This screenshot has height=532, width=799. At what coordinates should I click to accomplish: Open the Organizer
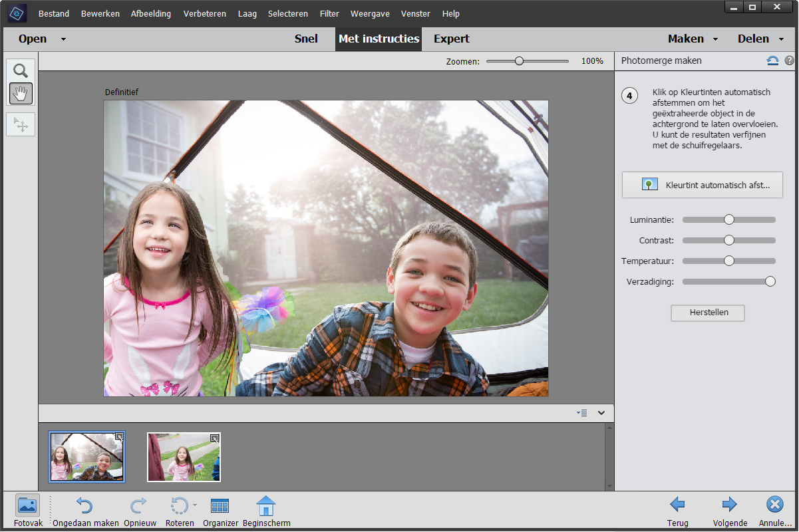[x=220, y=507]
